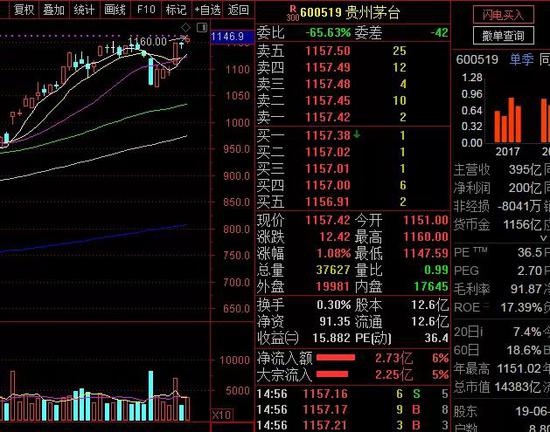The image size is (550, 432).
Task: Select the 画线 drawing tool
Action: [x=115, y=9]
